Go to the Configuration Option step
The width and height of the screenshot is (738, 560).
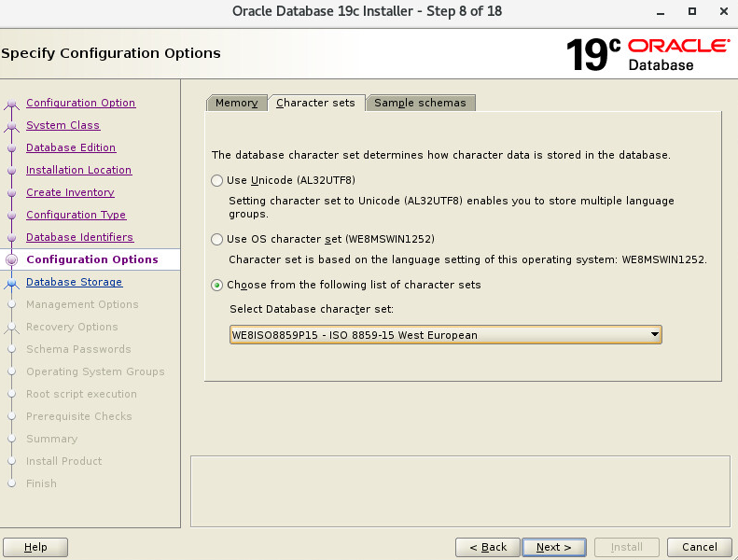(x=81, y=103)
